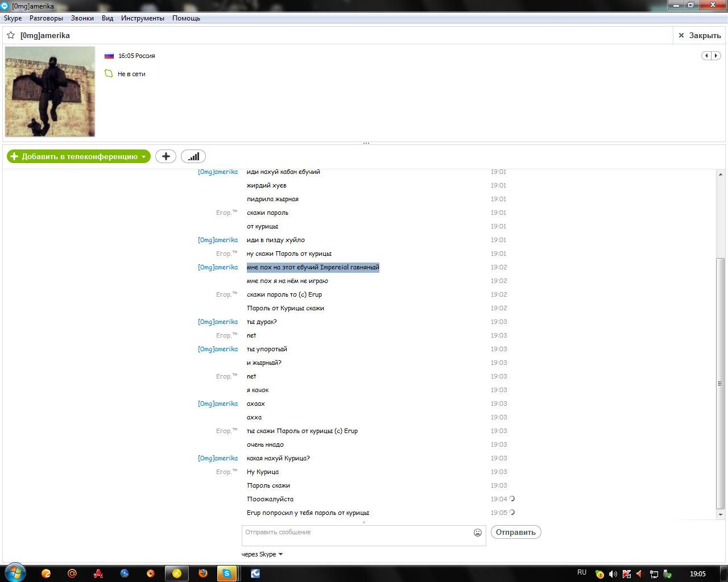This screenshot has height=582, width=728.
Task: Open the Windows Start button
Action: (15, 573)
